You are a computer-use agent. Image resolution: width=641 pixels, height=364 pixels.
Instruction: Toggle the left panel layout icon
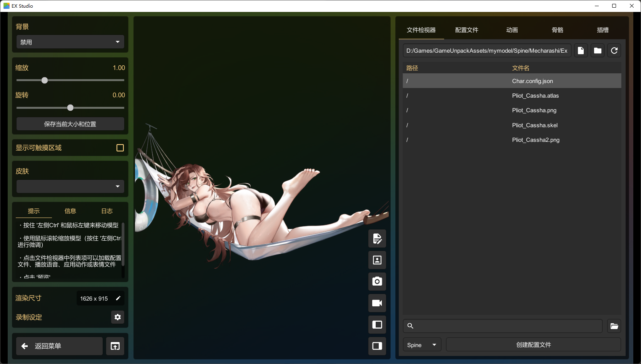[x=377, y=325]
